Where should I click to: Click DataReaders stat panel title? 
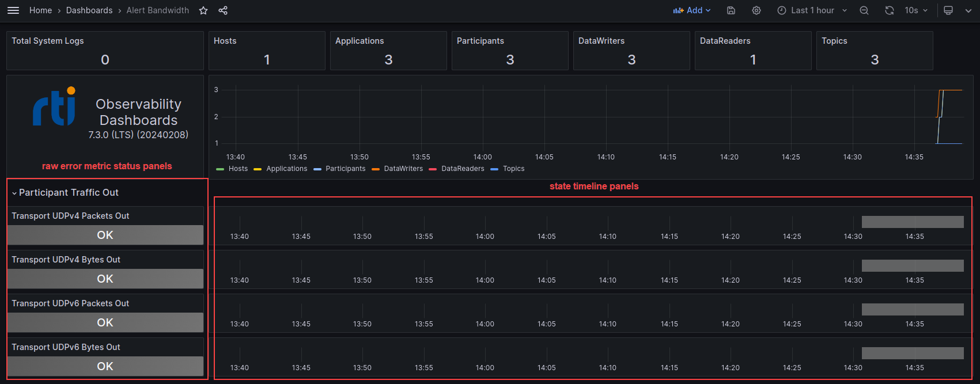tap(725, 41)
